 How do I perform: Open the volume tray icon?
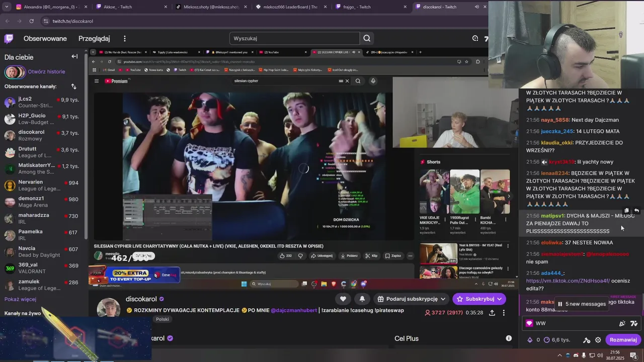coord(599,355)
